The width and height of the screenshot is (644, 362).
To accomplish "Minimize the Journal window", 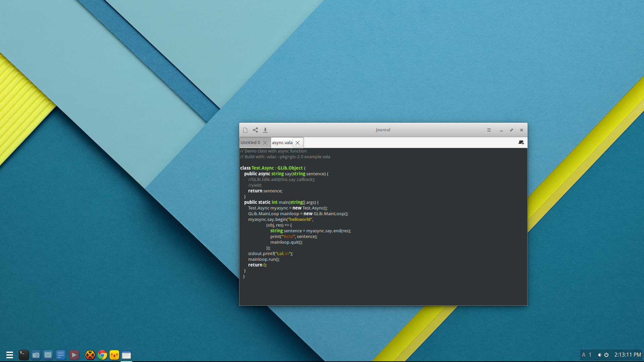I will click(501, 130).
